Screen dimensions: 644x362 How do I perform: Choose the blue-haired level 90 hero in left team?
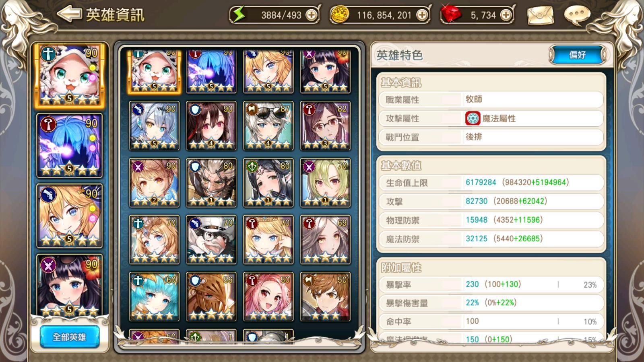coord(69,146)
